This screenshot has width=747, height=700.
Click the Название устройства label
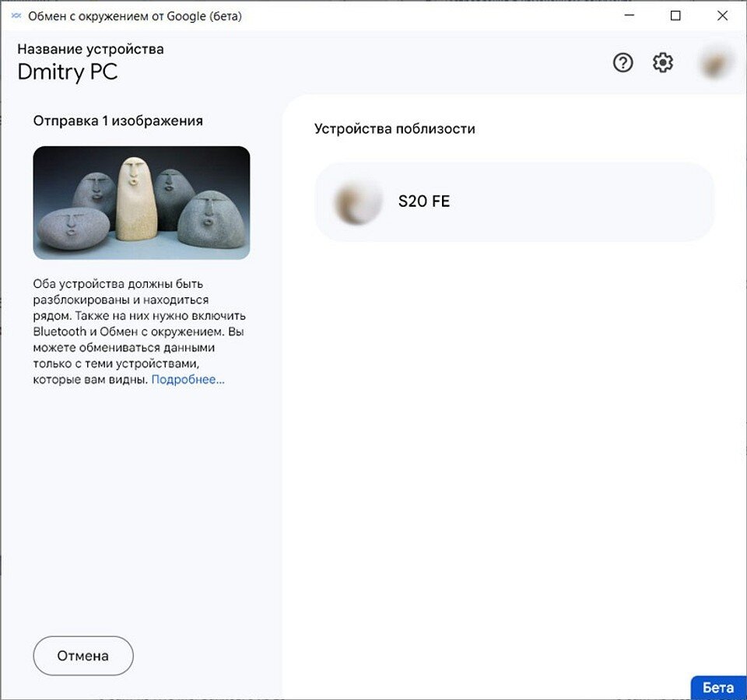[90, 49]
